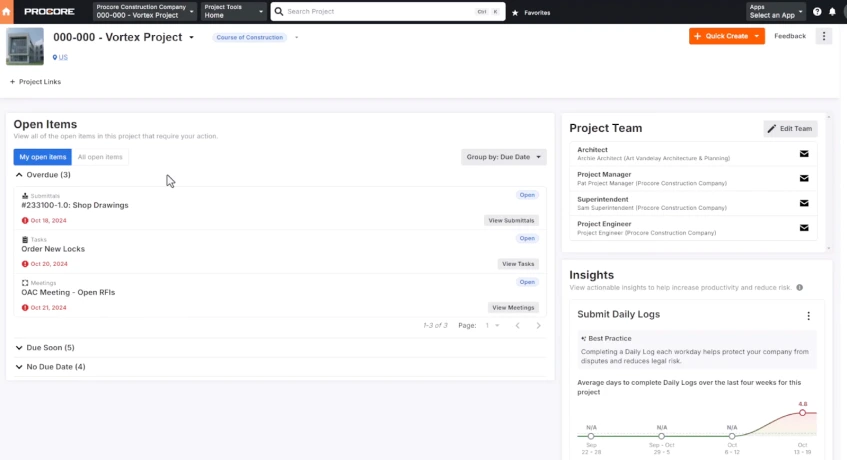This screenshot has width=847, height=460.
Task: Select the My open items tab
Action: (x=43, y=157)
